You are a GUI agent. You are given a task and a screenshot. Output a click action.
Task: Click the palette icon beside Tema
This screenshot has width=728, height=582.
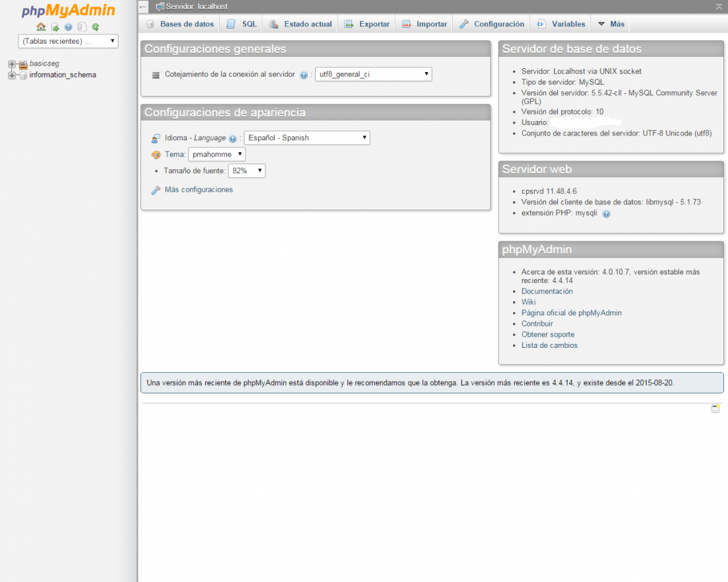[x=156, y=155]
